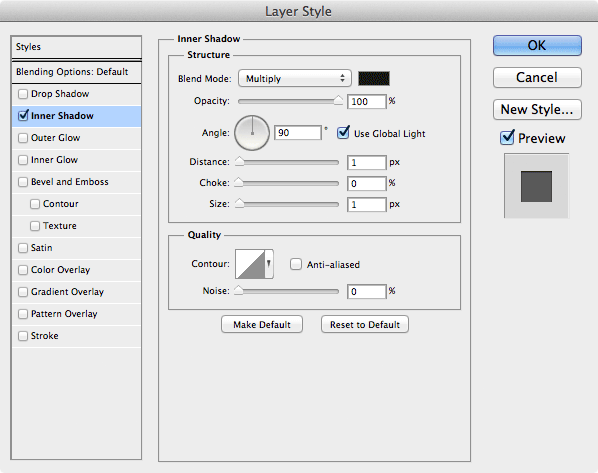The image size is (598, 473).
Task: Open the shadow color swatch
Action: (374, 79)
